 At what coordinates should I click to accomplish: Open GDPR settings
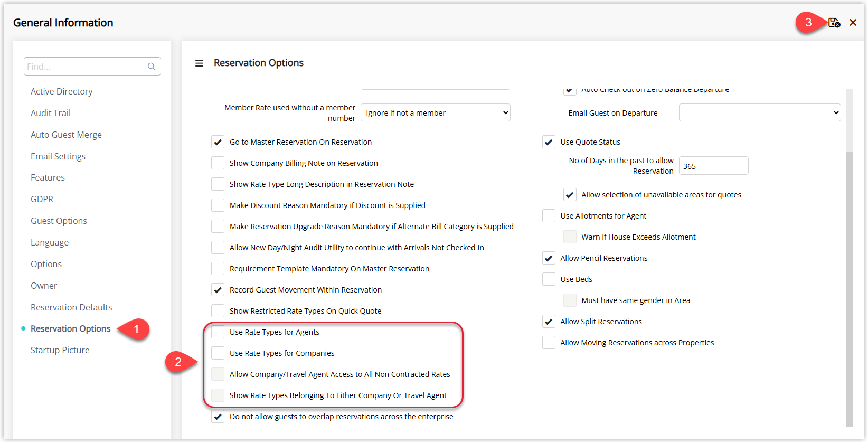tap(42, 199)
